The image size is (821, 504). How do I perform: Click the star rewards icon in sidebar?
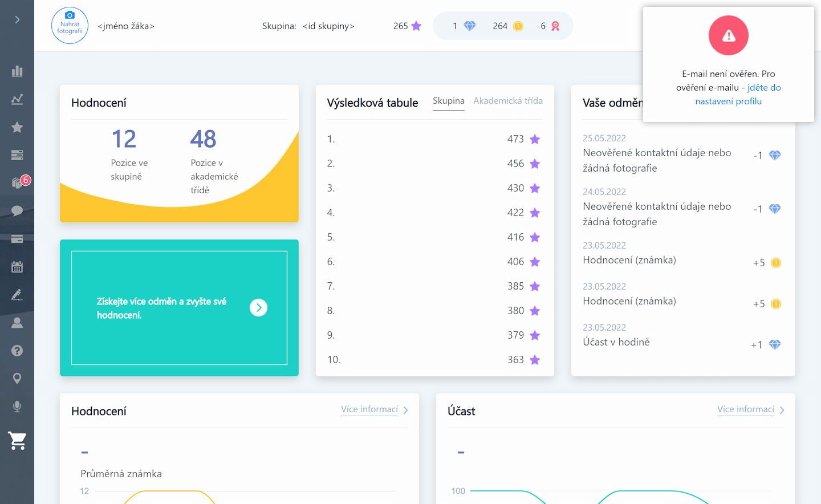tap(17, 127)
